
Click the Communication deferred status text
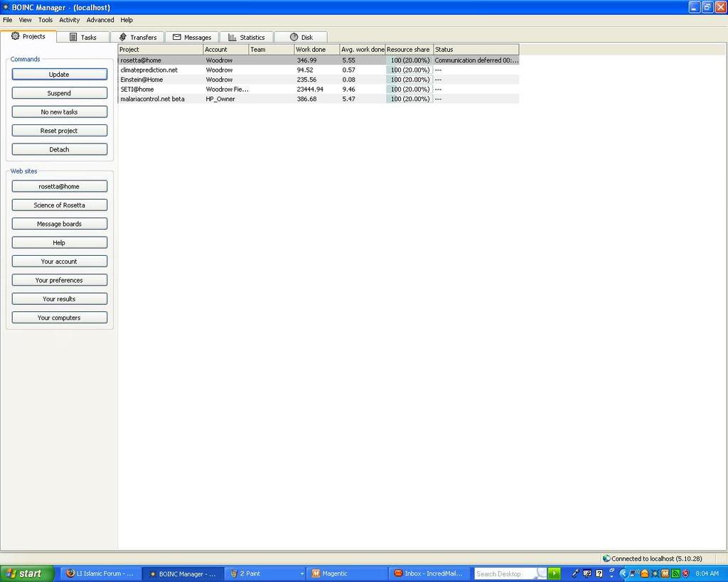click(476, 60)
